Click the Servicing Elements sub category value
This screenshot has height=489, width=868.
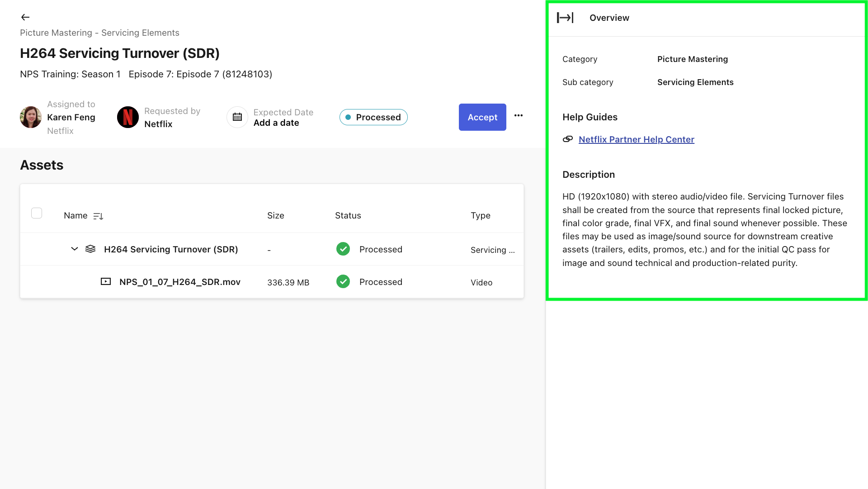pos(695,82)
